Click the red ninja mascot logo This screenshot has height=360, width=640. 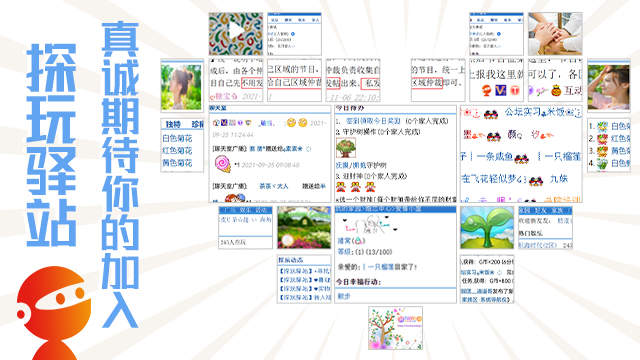(x=53, y=312)
